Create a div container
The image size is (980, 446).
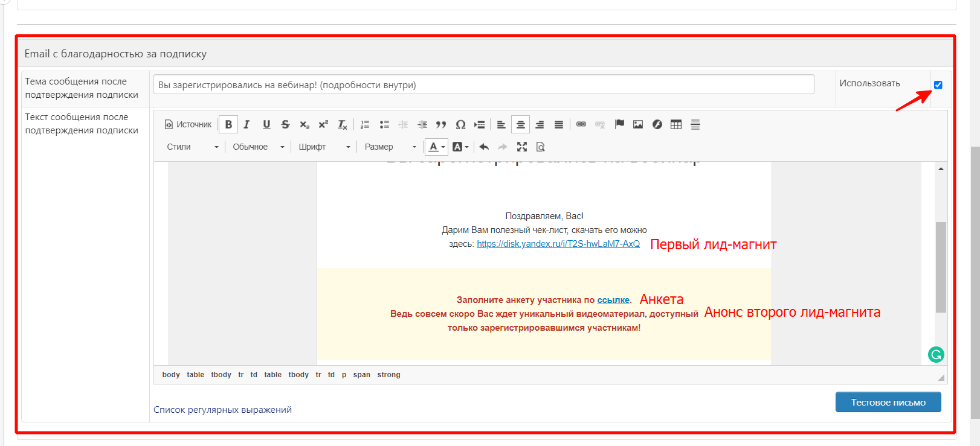click(x=480, y=124)
